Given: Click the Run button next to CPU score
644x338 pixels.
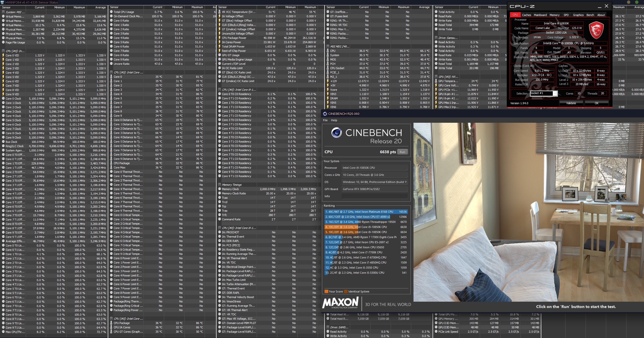Looking at the screenshot, I should 402,152.
